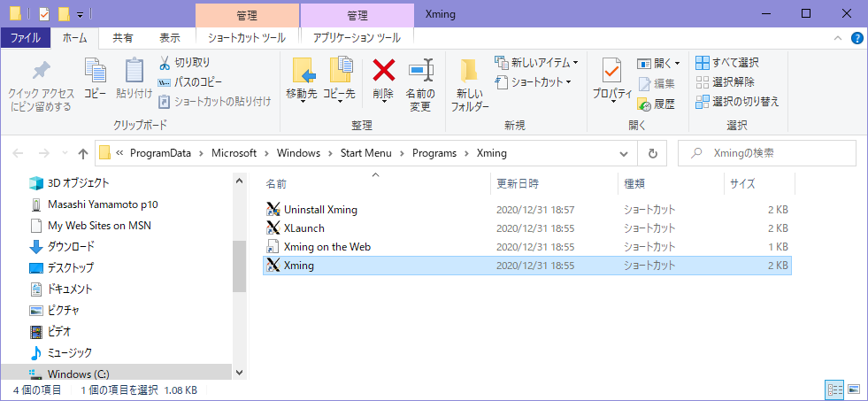Click the Back navigation arrow
The width and height of the screenshot is (868, 401).
point(18,153)
